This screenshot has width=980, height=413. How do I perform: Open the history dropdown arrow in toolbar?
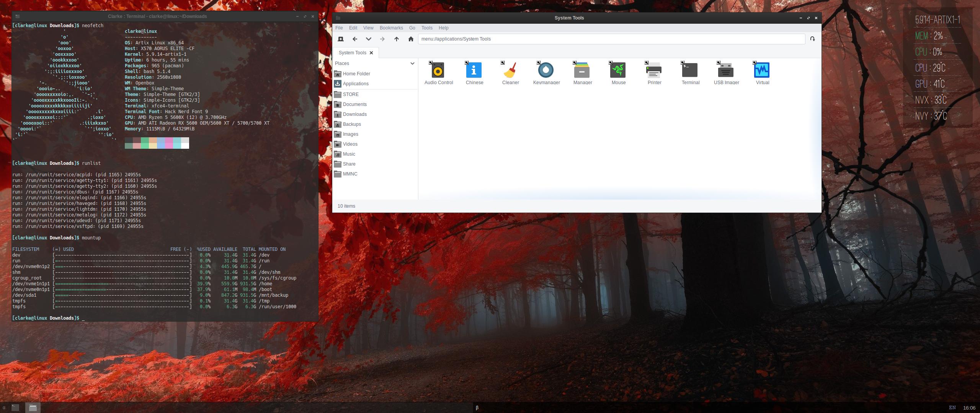click(368, 39)
